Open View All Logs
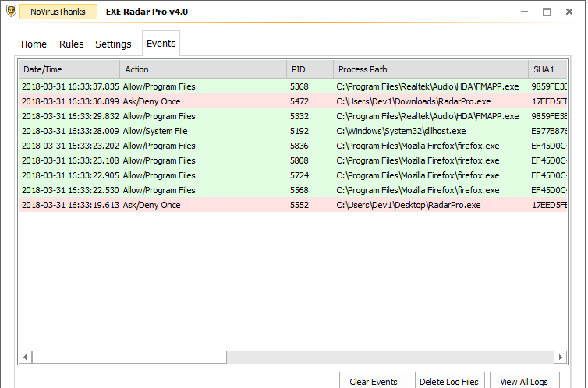Screen dimensions: 588x388 point(524,381)
